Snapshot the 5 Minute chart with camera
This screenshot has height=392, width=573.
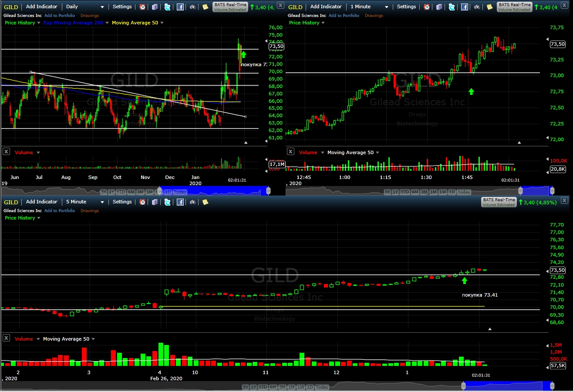click(x=193, y=202)
